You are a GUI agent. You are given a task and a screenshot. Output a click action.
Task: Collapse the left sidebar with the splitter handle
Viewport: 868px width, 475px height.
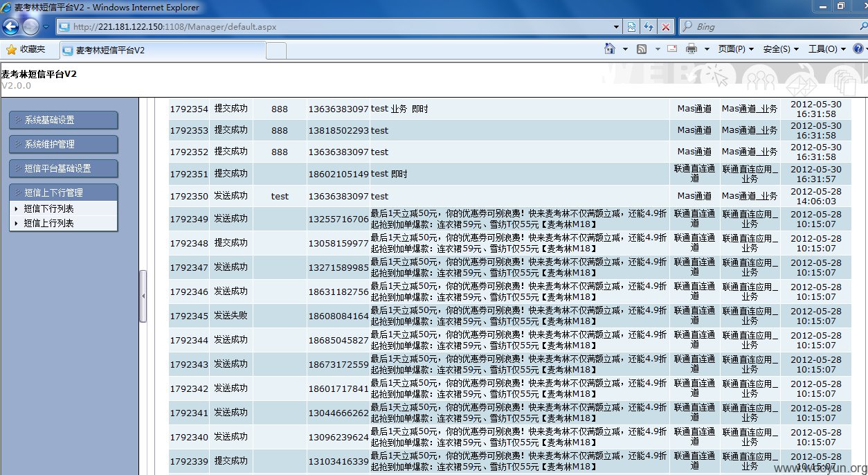(143, 296)
